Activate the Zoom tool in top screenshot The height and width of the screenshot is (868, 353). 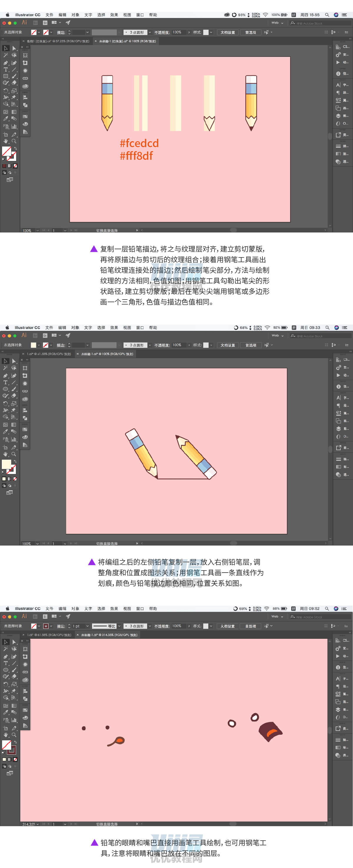coord(14,141)
